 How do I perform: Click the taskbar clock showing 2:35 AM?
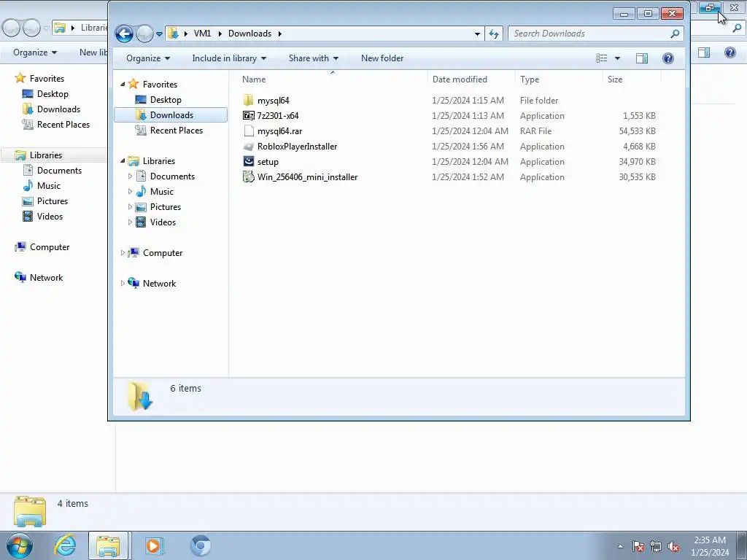click(x=710, y=546)
